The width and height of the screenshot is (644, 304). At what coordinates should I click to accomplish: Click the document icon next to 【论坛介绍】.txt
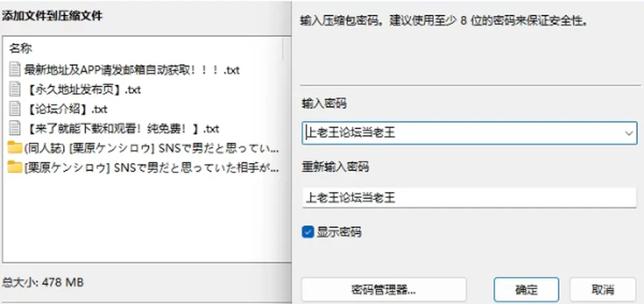(15, 109)
